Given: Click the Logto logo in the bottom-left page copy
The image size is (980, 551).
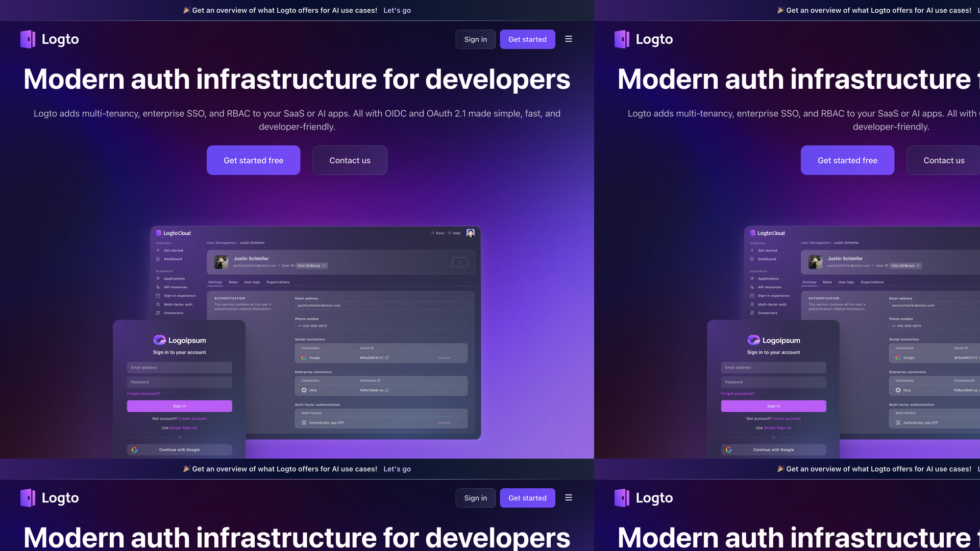Looking at the screenshot, I should pos(50,498).
